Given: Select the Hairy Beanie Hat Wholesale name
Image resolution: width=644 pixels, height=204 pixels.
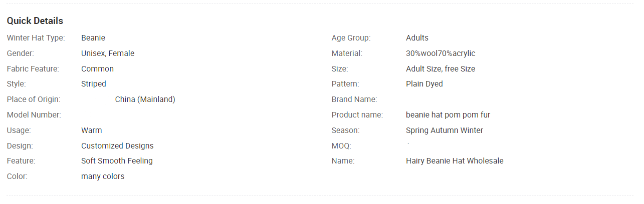Looking at the screenshot, I should click(455, 161).
